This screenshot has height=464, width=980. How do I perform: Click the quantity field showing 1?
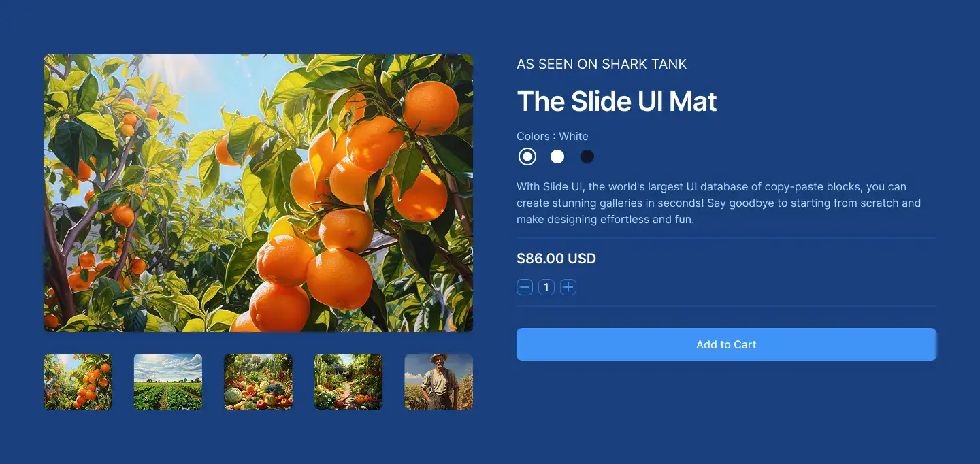pos(546,287)
